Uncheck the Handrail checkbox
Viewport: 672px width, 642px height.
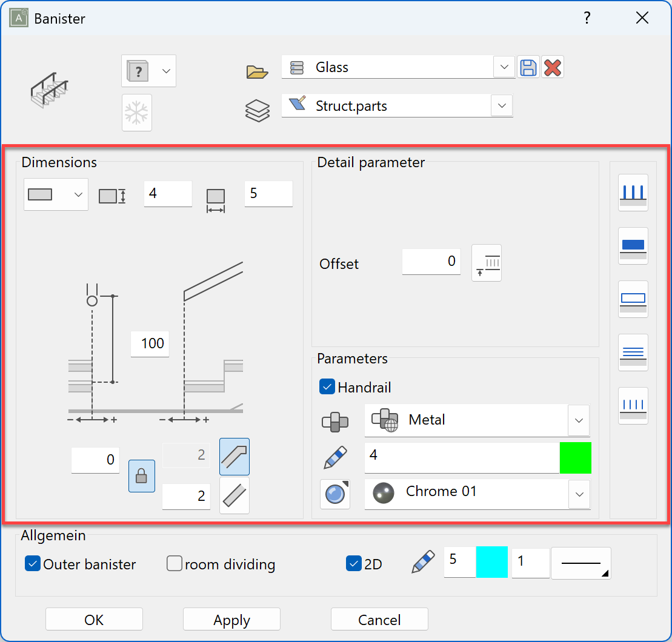click(327, 387)
